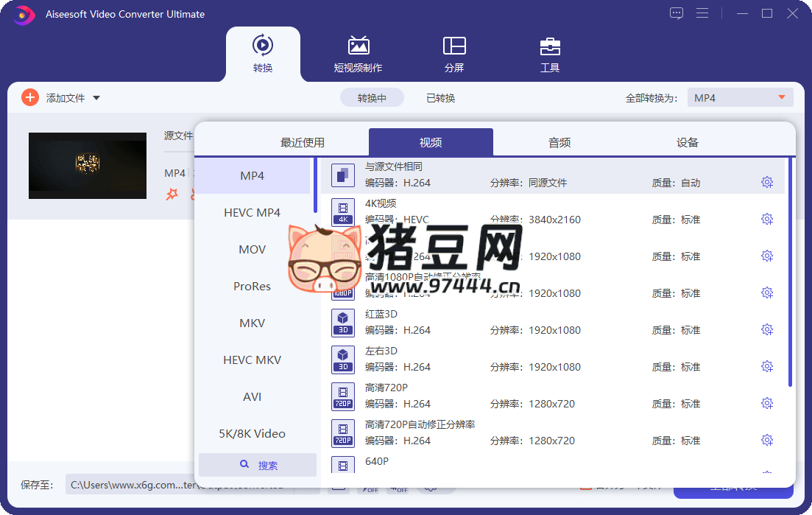
Task: Open settings gear for 4K视频 preset
Action: tap(767, 219)
